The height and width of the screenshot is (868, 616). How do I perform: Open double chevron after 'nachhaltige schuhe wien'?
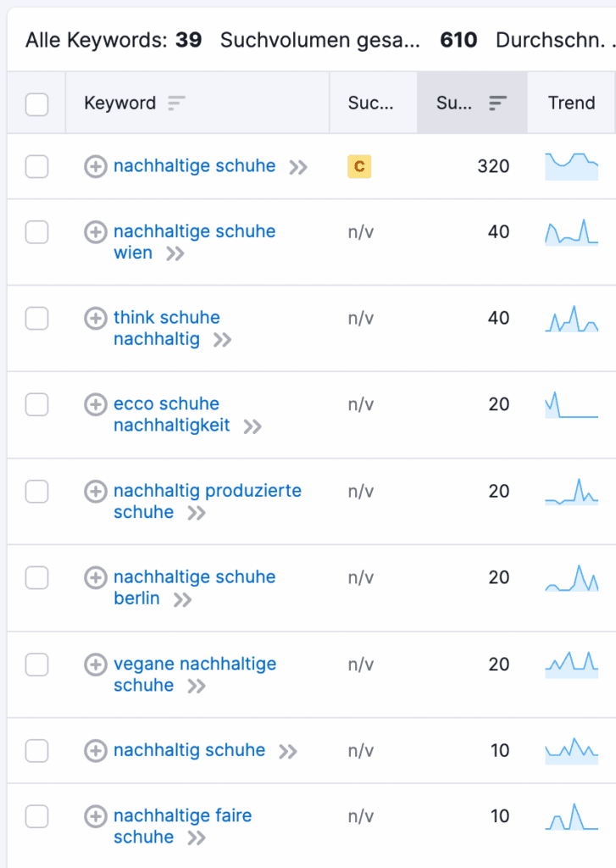pyautogui.click(x=175, y=254)
